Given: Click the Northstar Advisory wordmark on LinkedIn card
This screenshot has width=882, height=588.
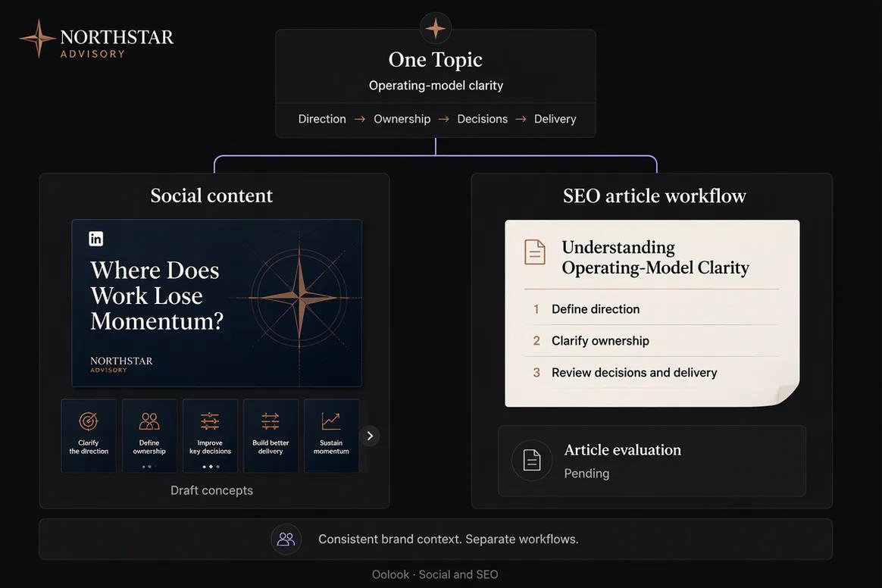Looking at the screenshot, I should [121, 364].
